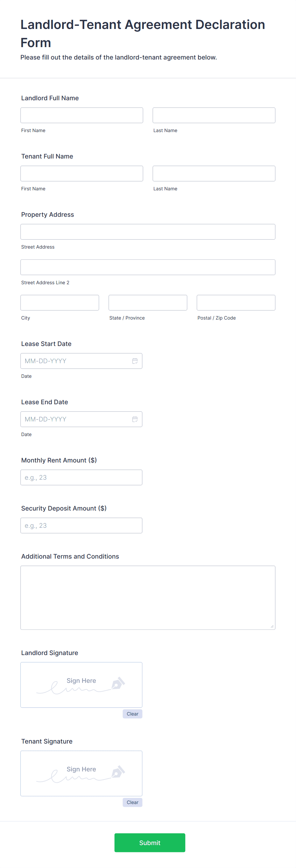Viewport: 296px width, 868px height.
Task: Click the State / Province field
Action: [147, 302]
